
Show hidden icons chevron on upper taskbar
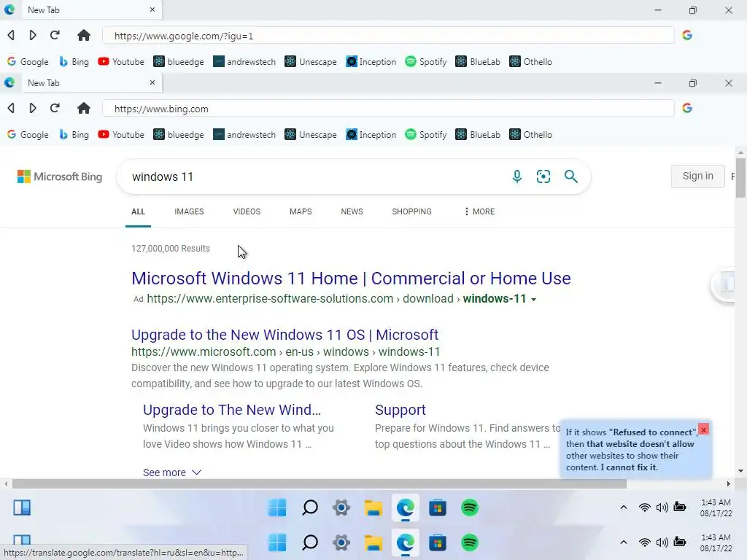click(623, 507)
